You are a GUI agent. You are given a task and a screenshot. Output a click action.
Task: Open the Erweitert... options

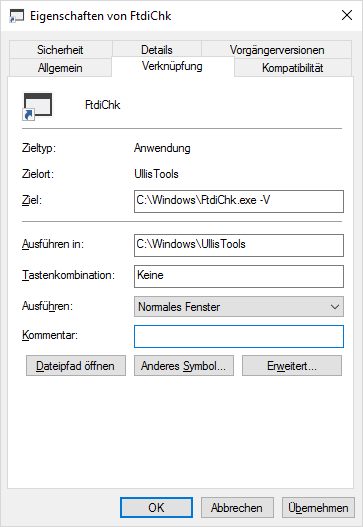pos(292,366)
